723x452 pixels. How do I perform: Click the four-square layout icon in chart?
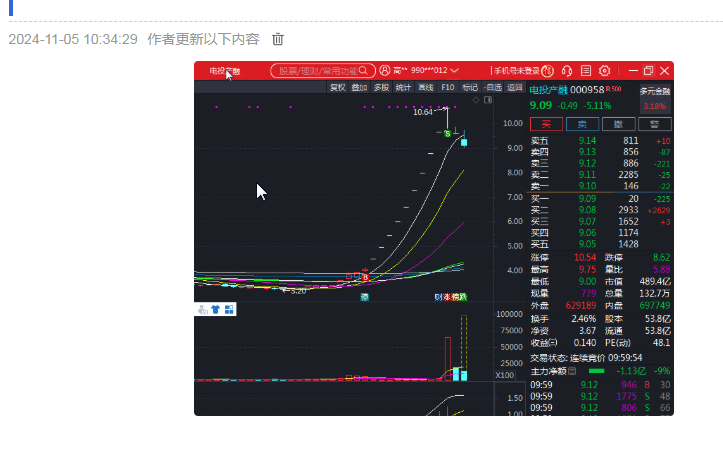click(229, 309)
